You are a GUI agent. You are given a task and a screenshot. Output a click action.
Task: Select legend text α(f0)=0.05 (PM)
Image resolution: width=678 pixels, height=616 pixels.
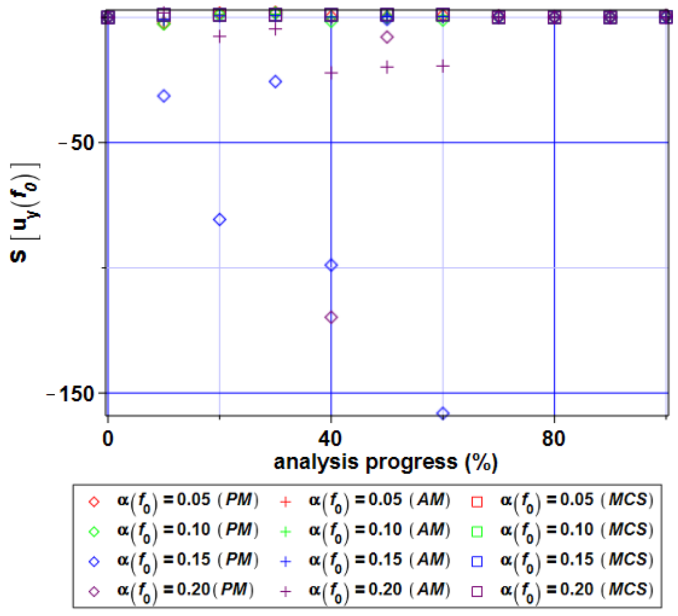tap(188, 502)
